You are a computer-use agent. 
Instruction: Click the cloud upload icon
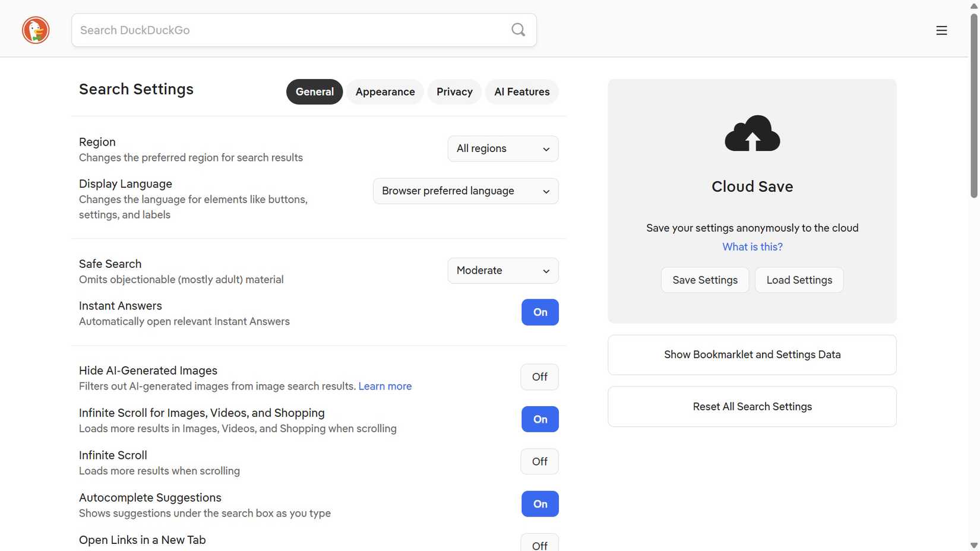(x=752, y=134)
